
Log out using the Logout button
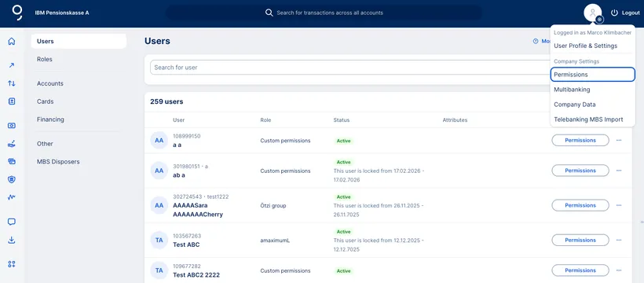[625, 13]
